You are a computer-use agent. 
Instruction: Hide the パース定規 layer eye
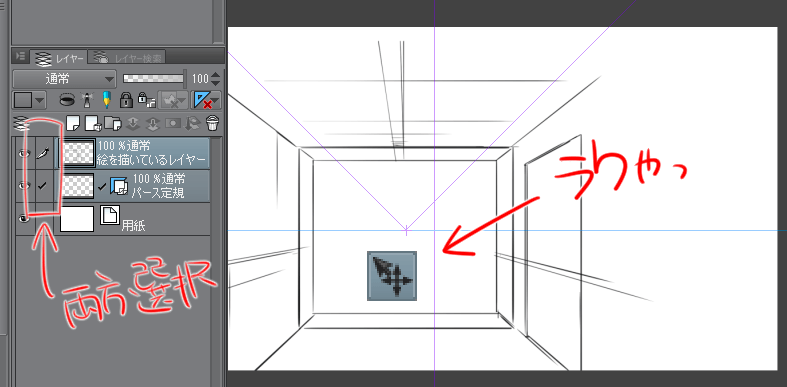pyautogui.click(x=25, y=186)
